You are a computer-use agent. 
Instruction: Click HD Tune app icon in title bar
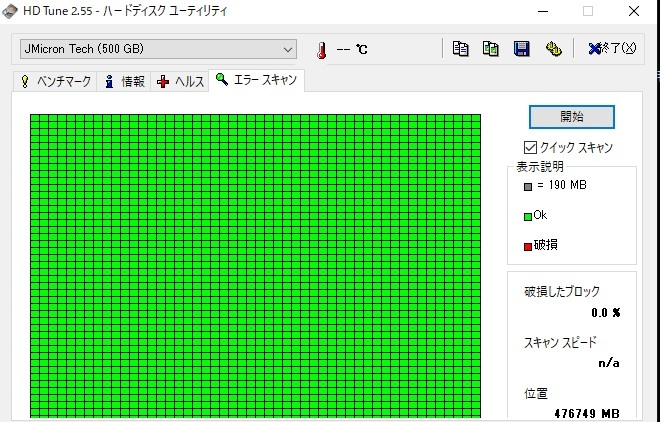(x=10, y=11)
